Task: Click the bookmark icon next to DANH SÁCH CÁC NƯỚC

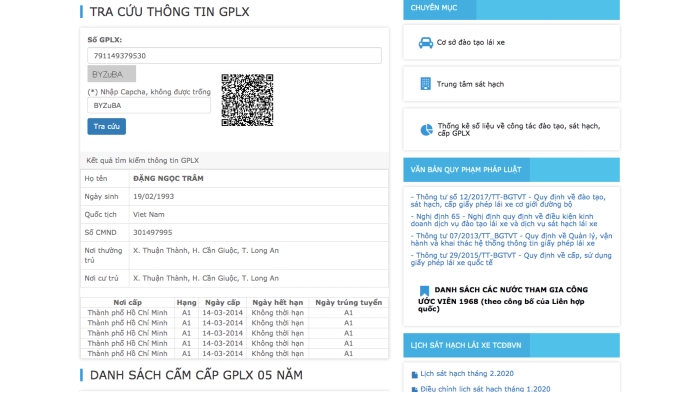Action: [424, 290]
